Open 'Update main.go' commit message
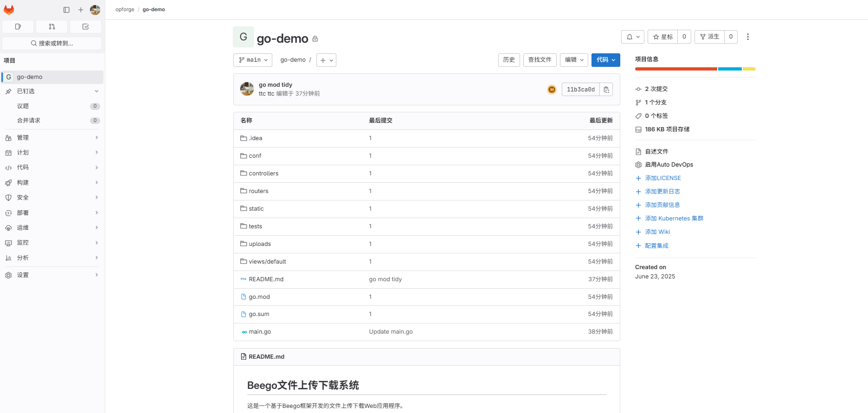Viewport: 868px width, 413px height. (x=391, y=332)
